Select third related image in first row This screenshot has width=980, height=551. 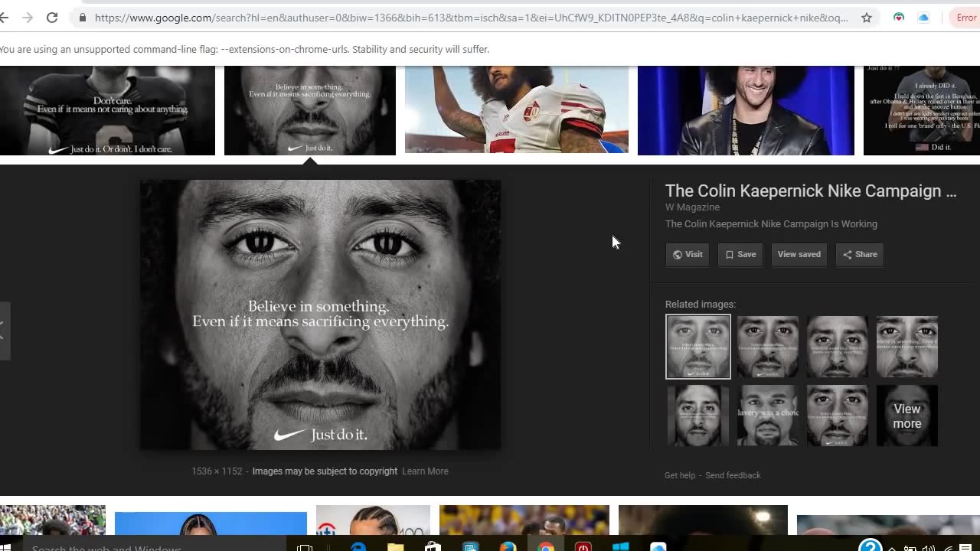[x=838, y=347]
